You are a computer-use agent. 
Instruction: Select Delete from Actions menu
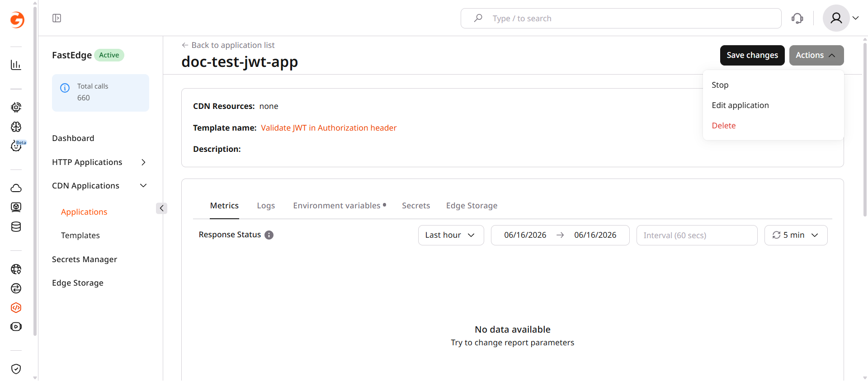coord(723,126)
